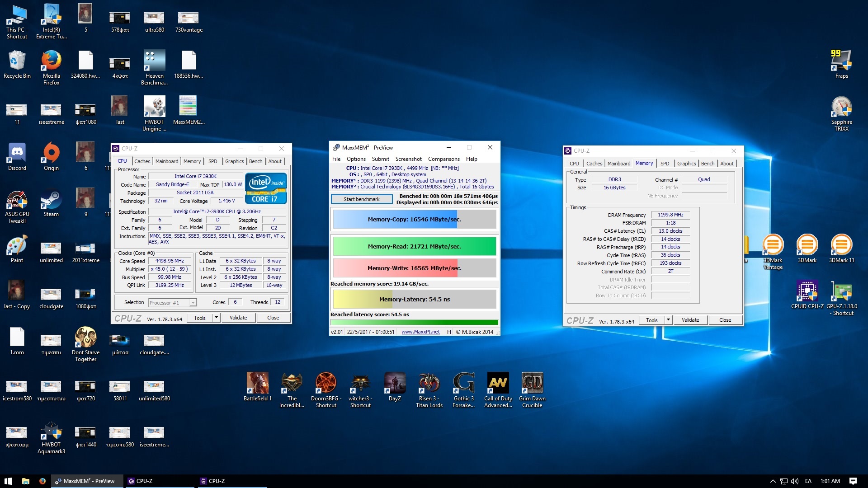Switch to Mainboard tab in left CPU-Z
Viewport: 868px width, 488px height.
[167, 161]
